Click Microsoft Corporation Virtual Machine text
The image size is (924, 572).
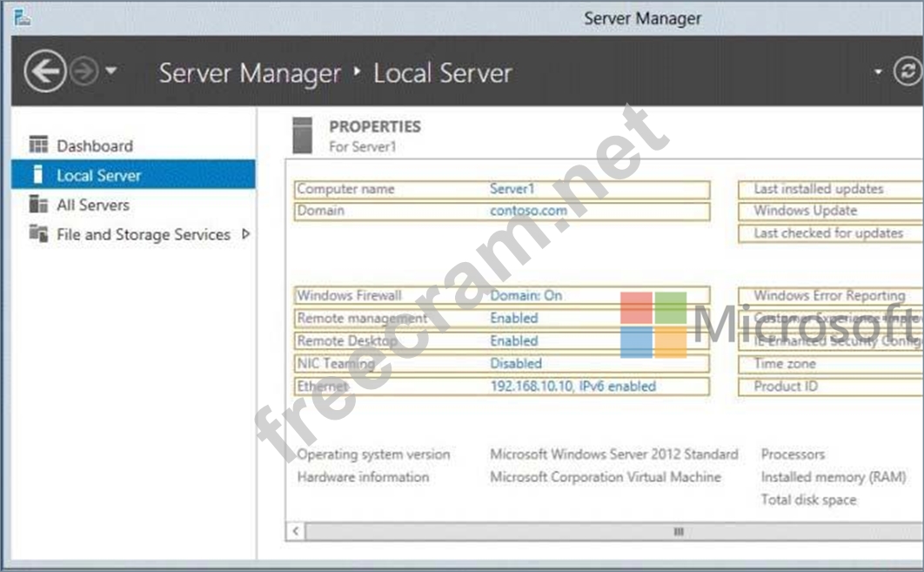click(606, 477)
